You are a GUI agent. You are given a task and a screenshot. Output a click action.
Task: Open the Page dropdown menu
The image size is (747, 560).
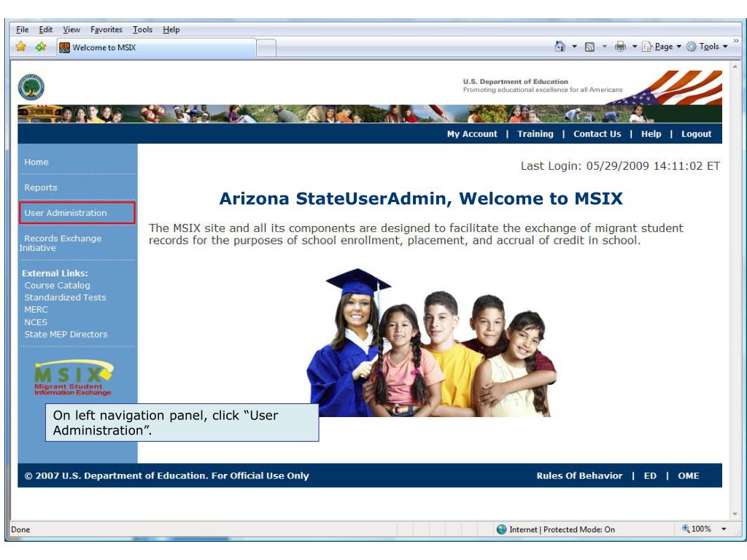pos(662,47)
